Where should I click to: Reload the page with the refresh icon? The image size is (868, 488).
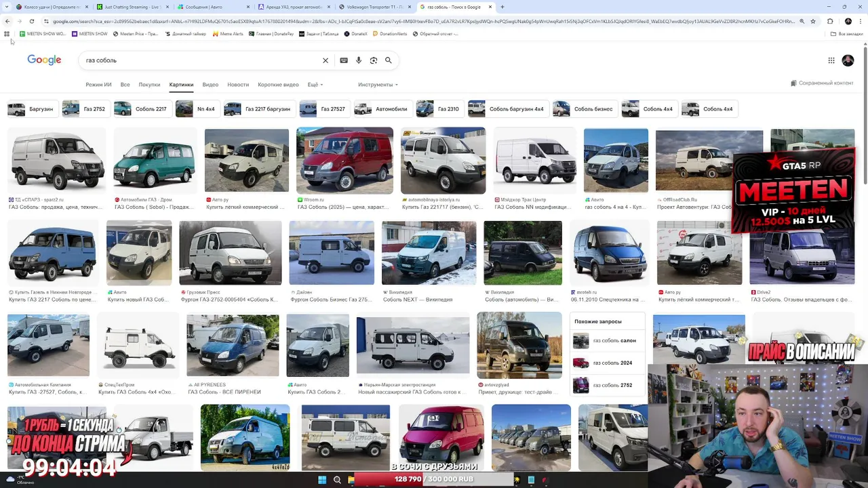click(31, 21)
